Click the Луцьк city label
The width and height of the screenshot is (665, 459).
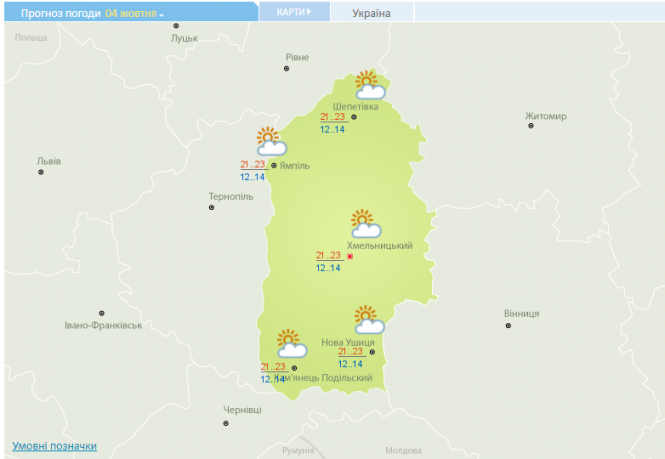click(185, 38)
